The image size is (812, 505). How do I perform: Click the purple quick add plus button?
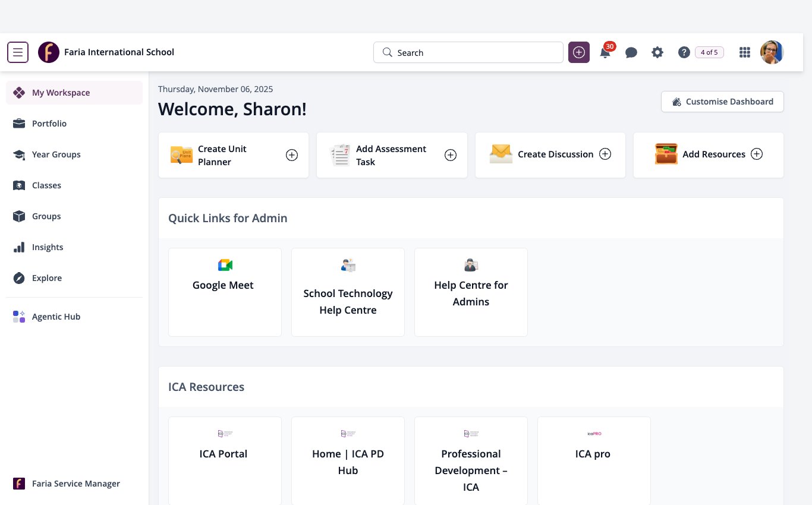pyautogui.click(x=579, y=52)
